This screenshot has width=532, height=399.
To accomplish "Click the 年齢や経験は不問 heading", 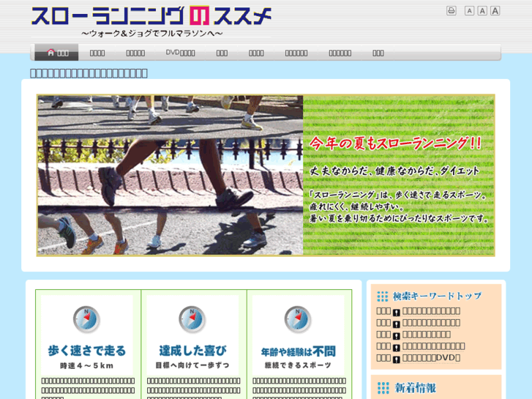I will 299,351.
